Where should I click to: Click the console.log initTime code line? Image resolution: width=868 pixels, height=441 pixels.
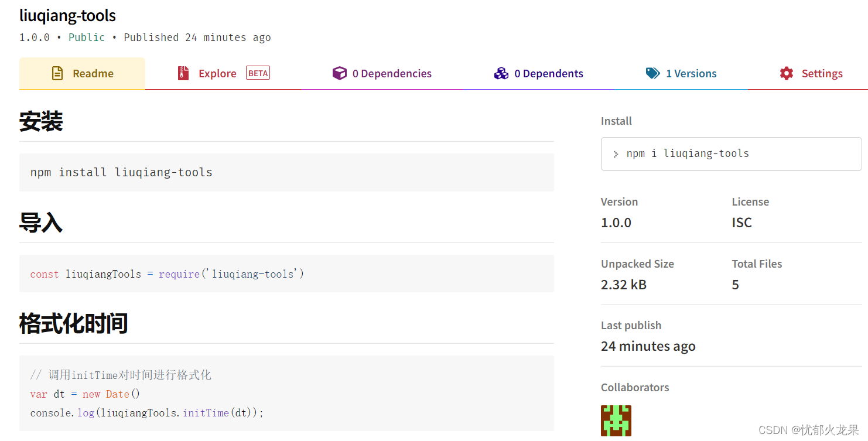[147, 413]
